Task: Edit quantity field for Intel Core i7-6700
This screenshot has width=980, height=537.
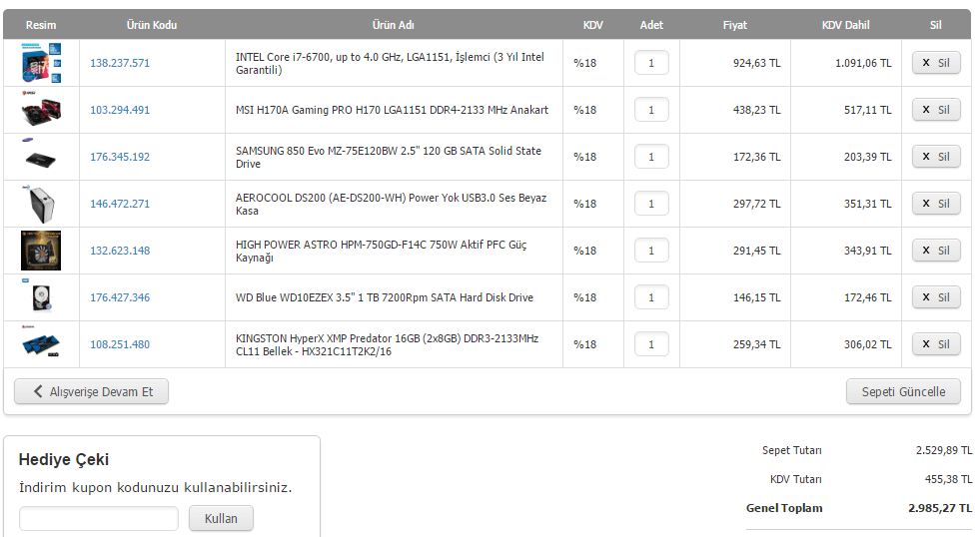Action: click(651, 63)
